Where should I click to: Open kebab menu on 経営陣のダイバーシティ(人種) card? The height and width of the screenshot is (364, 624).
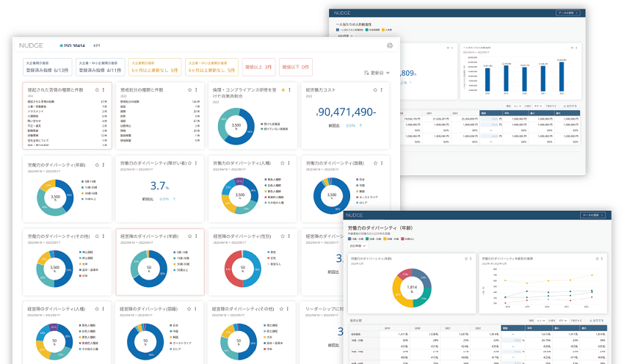tap(103, 309)
